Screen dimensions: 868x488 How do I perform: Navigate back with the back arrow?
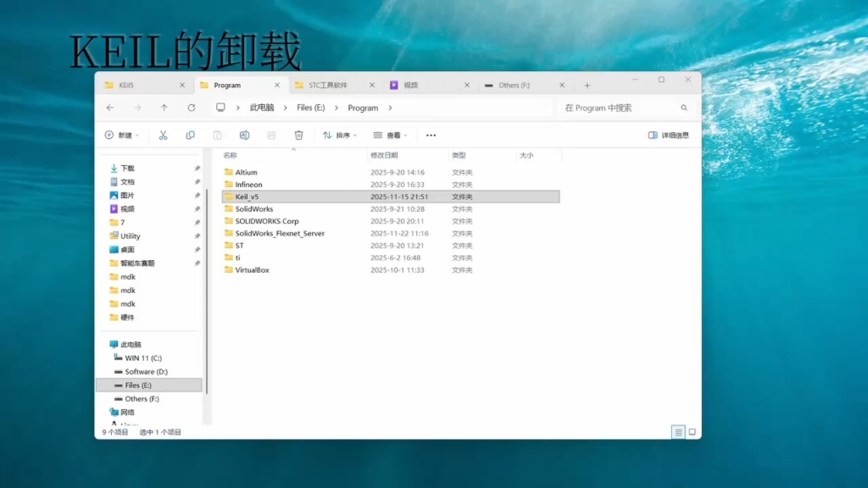(111, 108)
